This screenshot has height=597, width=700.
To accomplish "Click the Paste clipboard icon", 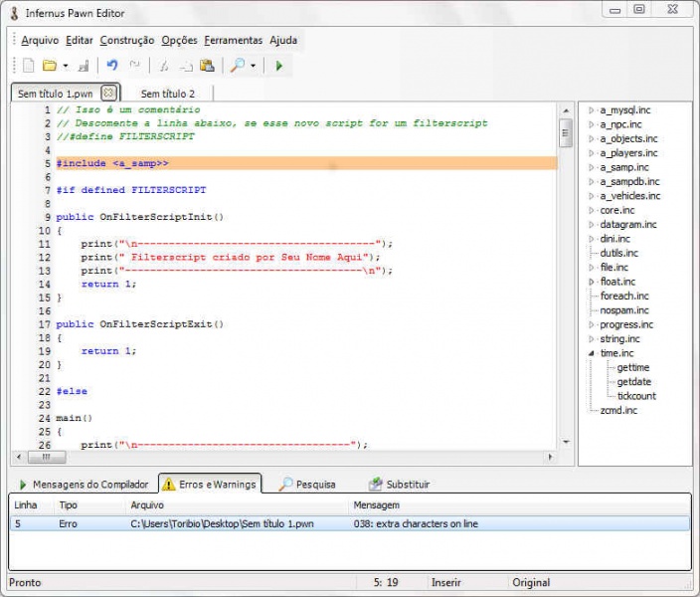I will (207, 66).
